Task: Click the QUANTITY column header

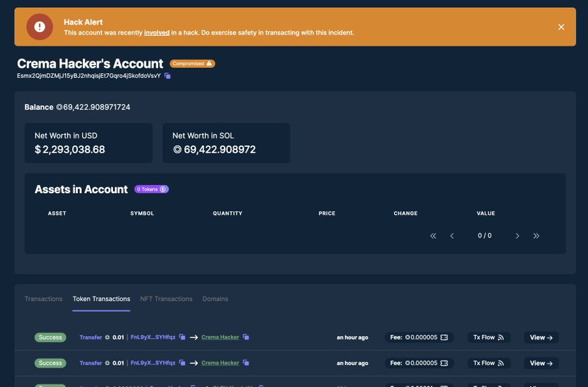Action: 227,213
